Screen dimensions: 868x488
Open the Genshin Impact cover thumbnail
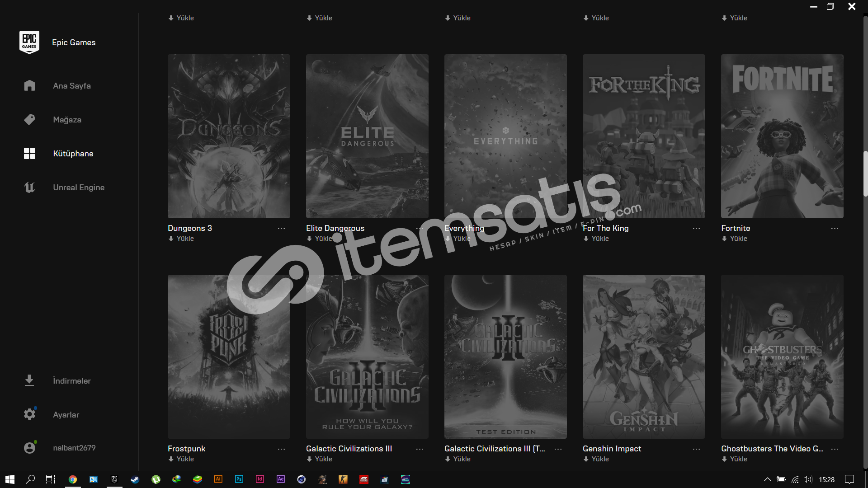[644, 357]
